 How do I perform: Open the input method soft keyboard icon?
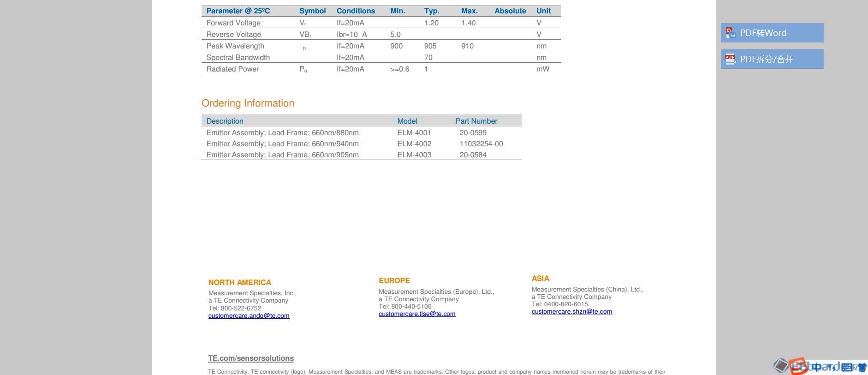pos(846,367)
